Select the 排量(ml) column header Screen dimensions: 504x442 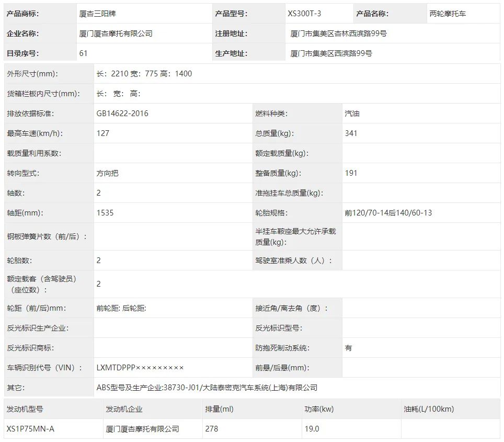tap(219, 409)
